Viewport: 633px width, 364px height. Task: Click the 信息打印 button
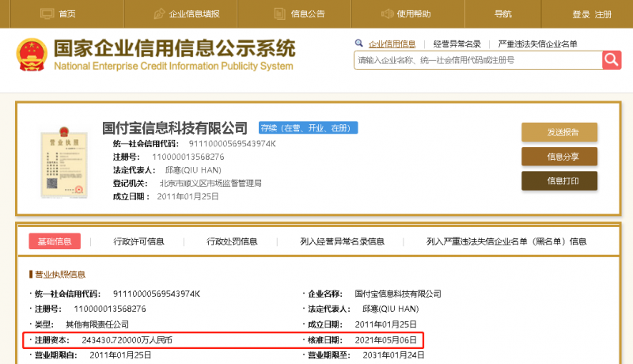(559, 180)
